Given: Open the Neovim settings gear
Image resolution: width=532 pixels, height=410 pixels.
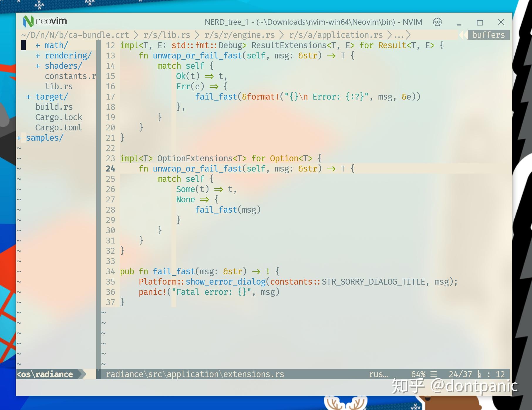Looking at the screenshot, I should coord(437,22).
